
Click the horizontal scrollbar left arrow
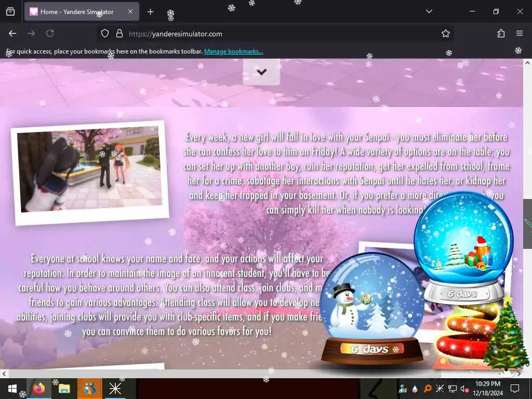[4, 374]
